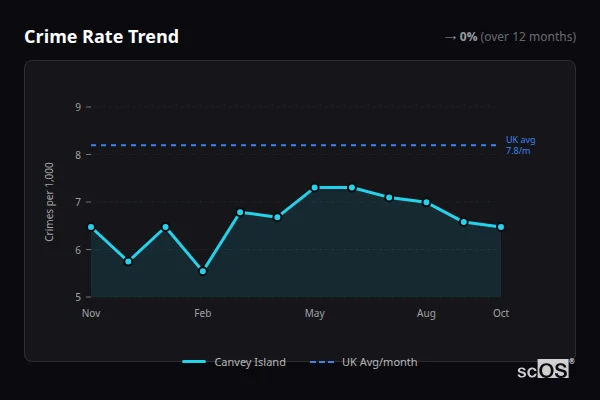Click the Feb x-axis label
600x400 pixels.
(203, 313)
